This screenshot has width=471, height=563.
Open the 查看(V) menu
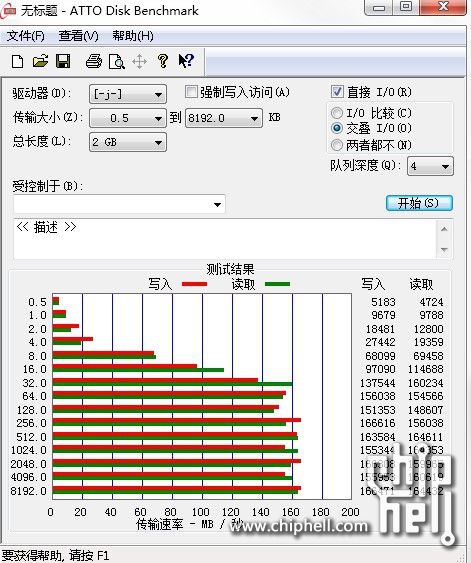pos(78,36)
